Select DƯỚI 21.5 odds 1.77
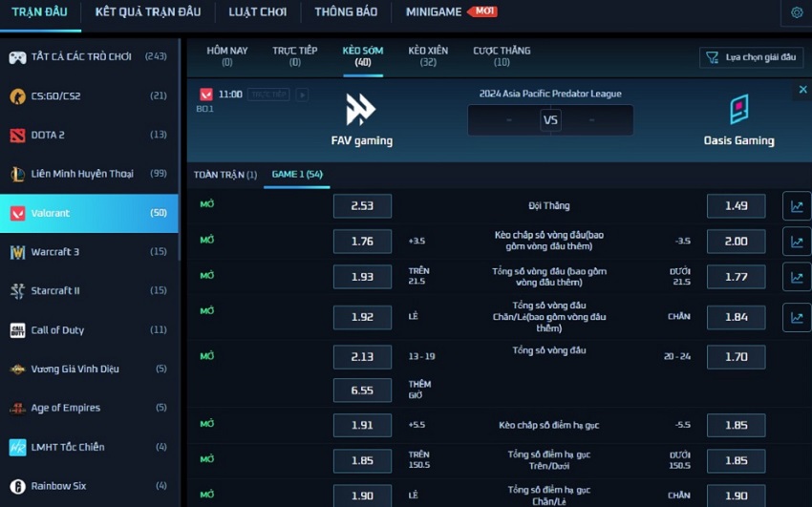Image resolution: width=812 pixels, height=507 pixels. pyautogui.click(x=736, y=277)
